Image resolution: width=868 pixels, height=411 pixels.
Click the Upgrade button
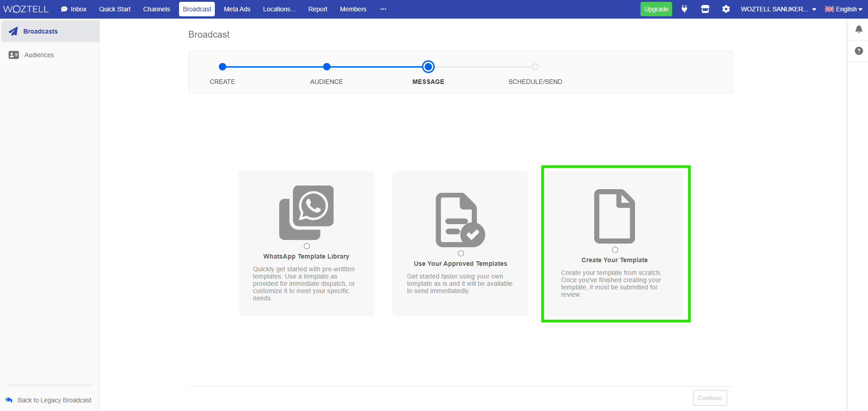click(656, 9)
